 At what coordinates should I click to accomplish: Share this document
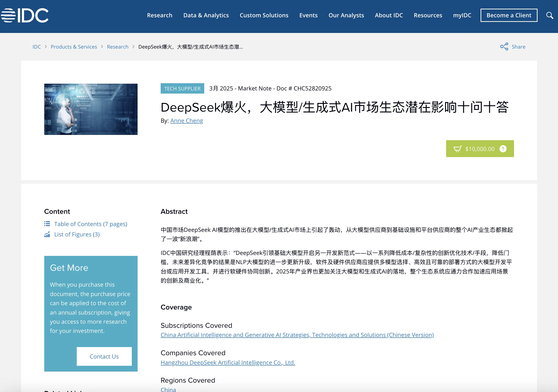(x=518, y=46)
